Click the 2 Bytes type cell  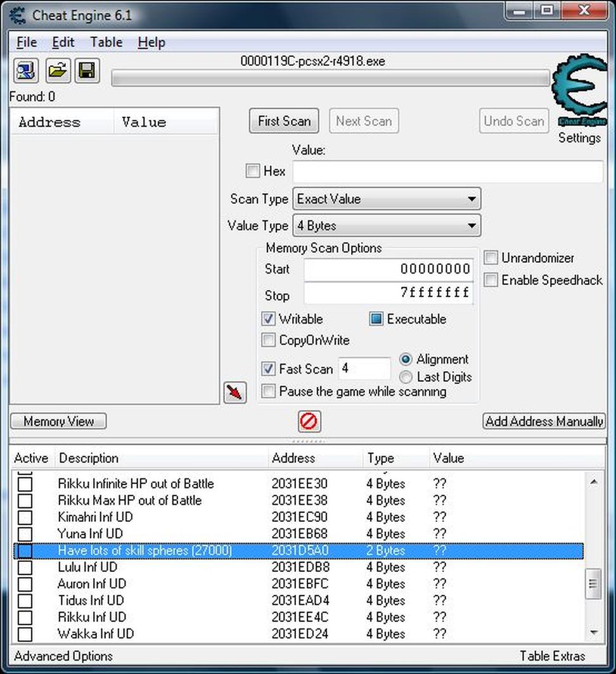click(x=386, y=550)
